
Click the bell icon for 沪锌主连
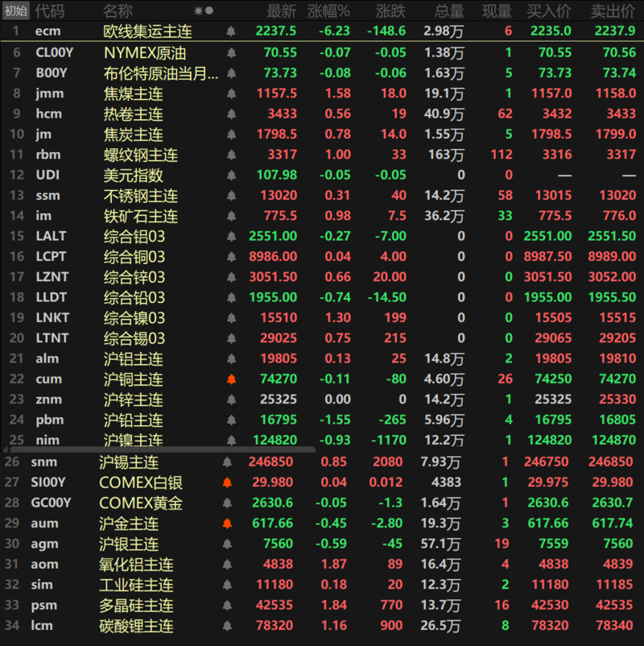[x=231, y=400]
